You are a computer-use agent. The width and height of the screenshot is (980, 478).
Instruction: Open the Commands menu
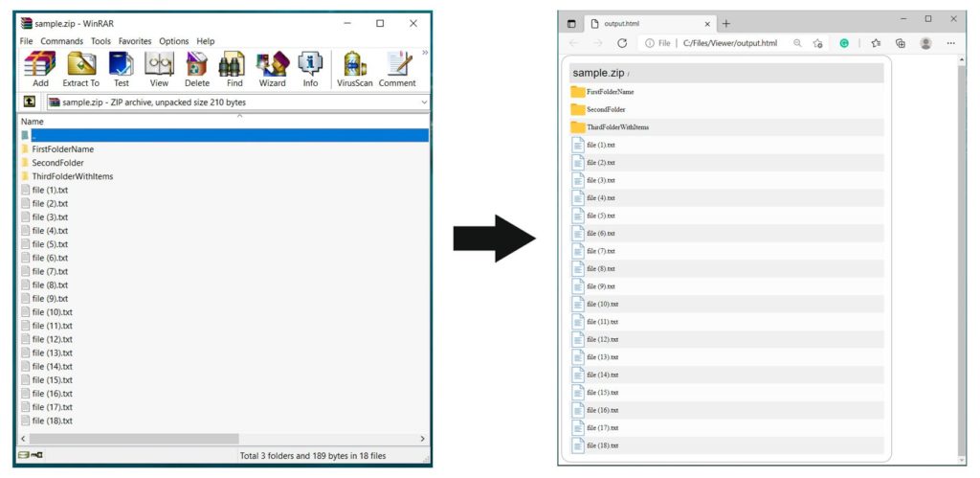[x=62, y=41]
